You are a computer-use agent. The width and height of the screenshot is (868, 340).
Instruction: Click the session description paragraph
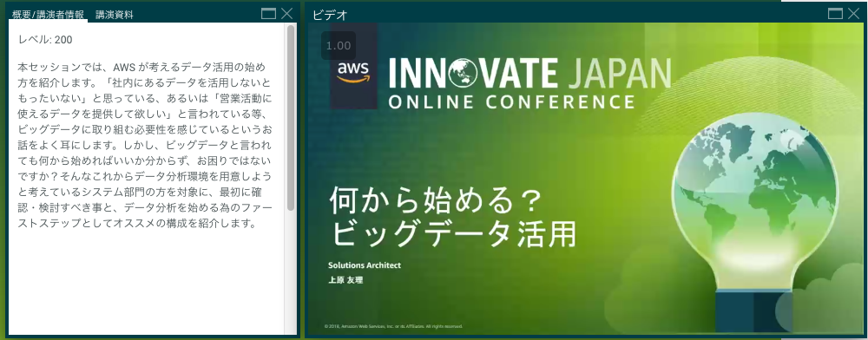[145, 146]
